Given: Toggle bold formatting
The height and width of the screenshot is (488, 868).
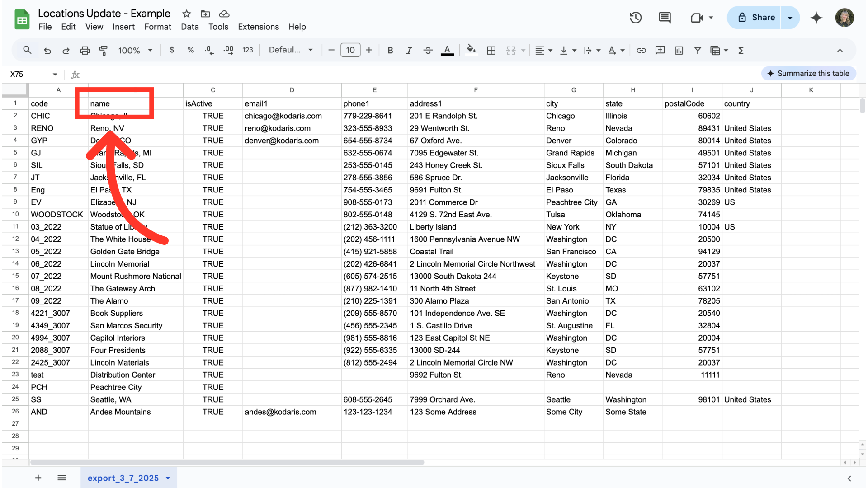Looking at the screenshot, I should coord(390,51).
